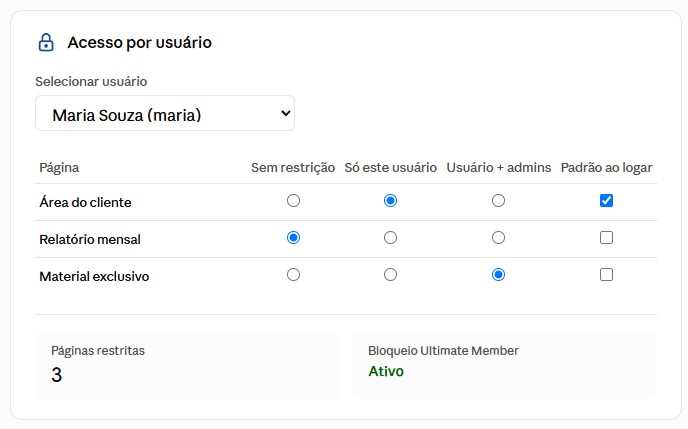
Task: Click the Páginas restritas count card
Action: pos(187,365)
